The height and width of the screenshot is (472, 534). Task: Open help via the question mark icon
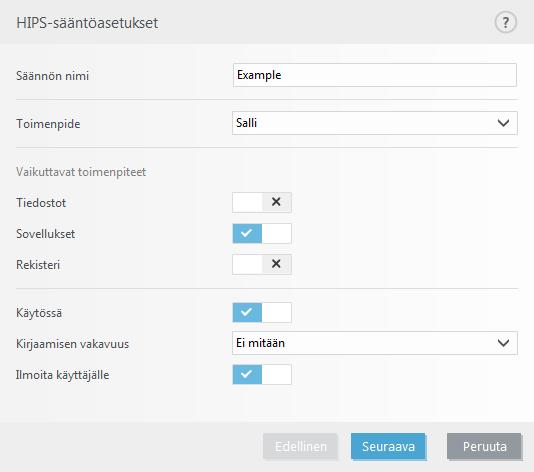(505, 22)
